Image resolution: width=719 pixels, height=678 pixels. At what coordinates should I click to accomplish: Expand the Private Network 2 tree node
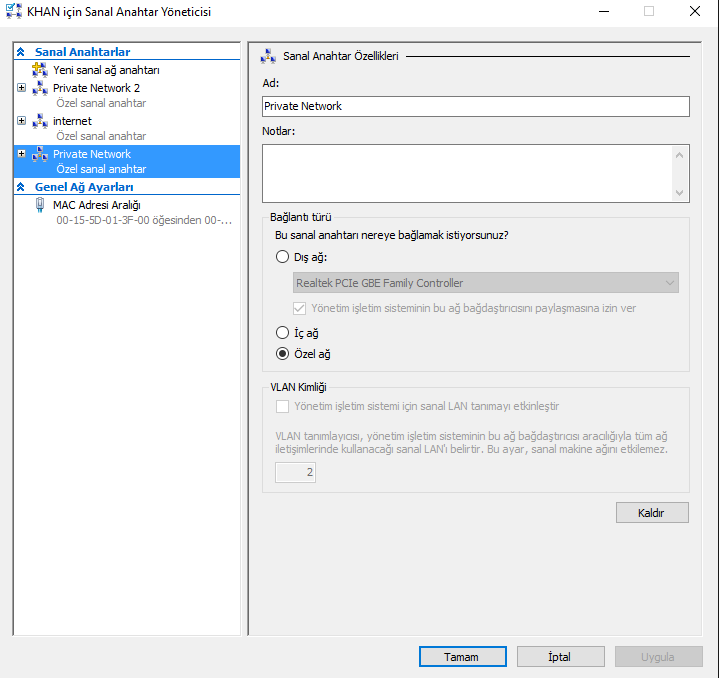(x=22, y=88)
